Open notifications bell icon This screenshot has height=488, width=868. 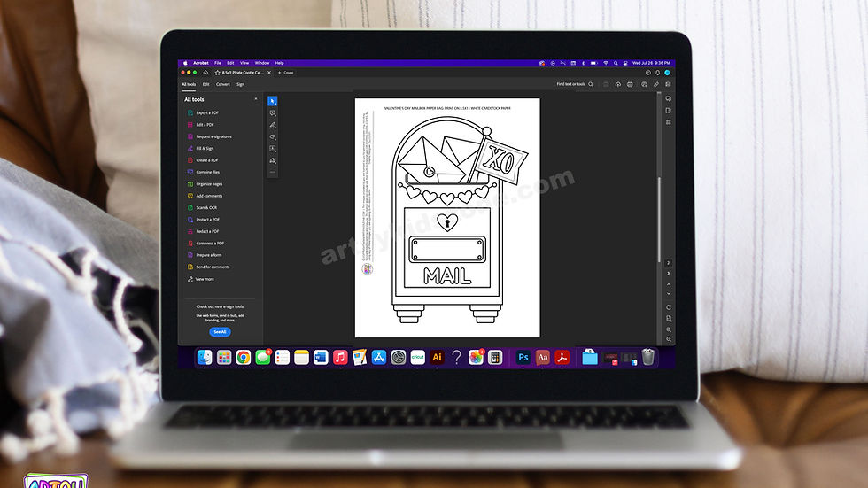[x=657, y=73]
